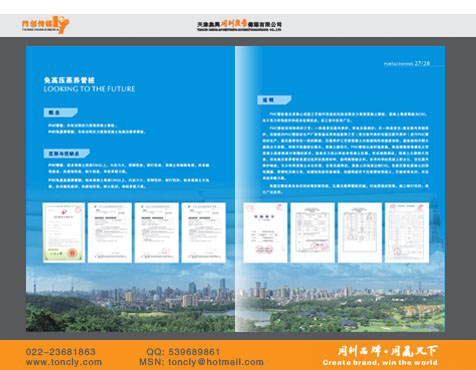Click the section label tab on right page
This screenshot has width=476, height=370.
pyautogui.click(x=274, y=100)
